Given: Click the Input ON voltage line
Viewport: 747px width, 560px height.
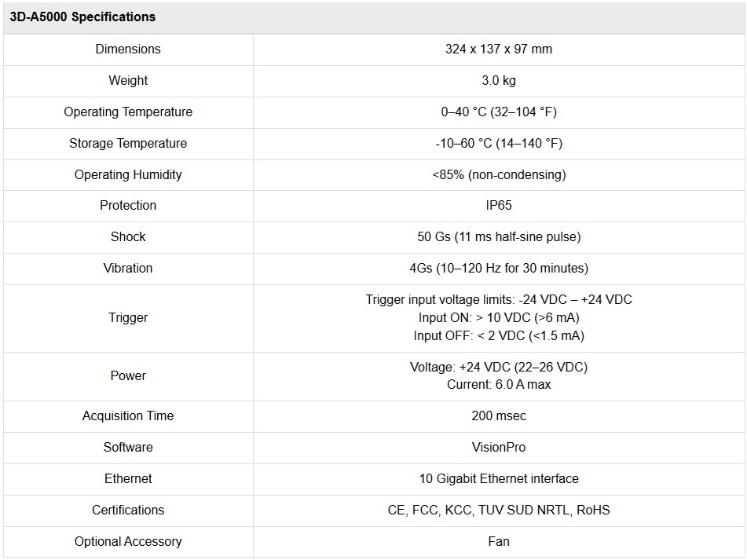Looking at the screenshot, I should pos(498,318).
